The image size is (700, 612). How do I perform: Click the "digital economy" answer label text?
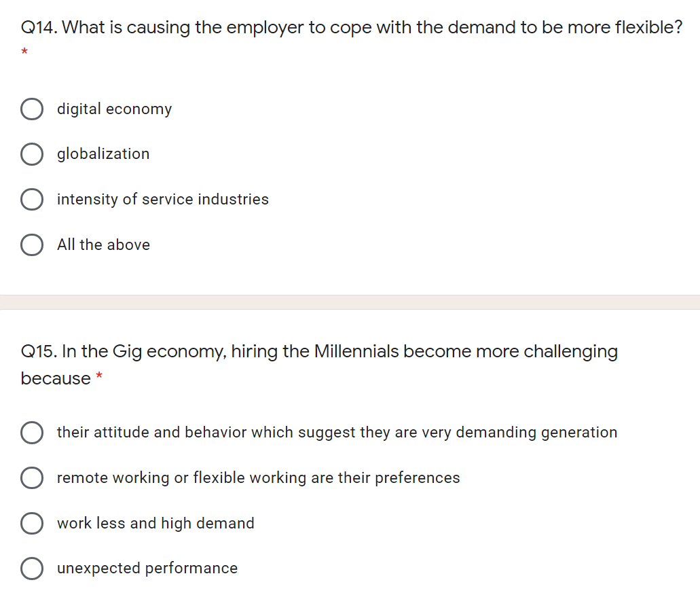coord(114,109)
